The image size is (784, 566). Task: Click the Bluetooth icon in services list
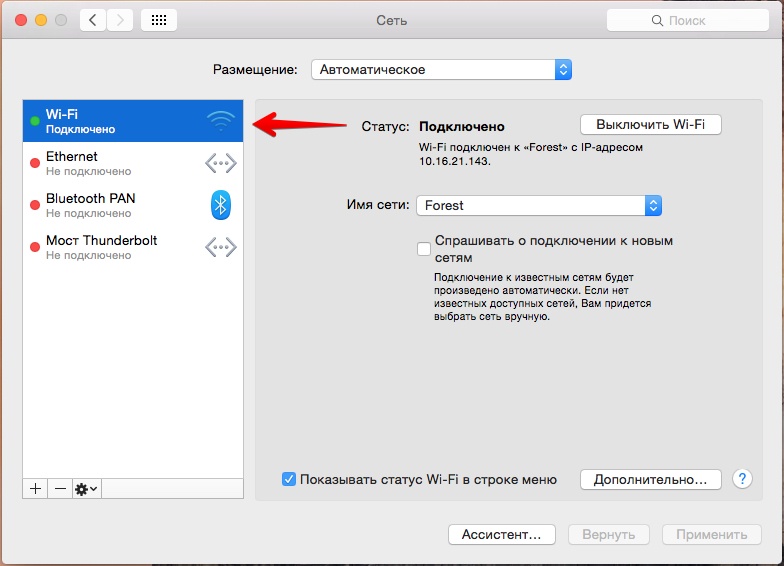(x=220, y=205)
